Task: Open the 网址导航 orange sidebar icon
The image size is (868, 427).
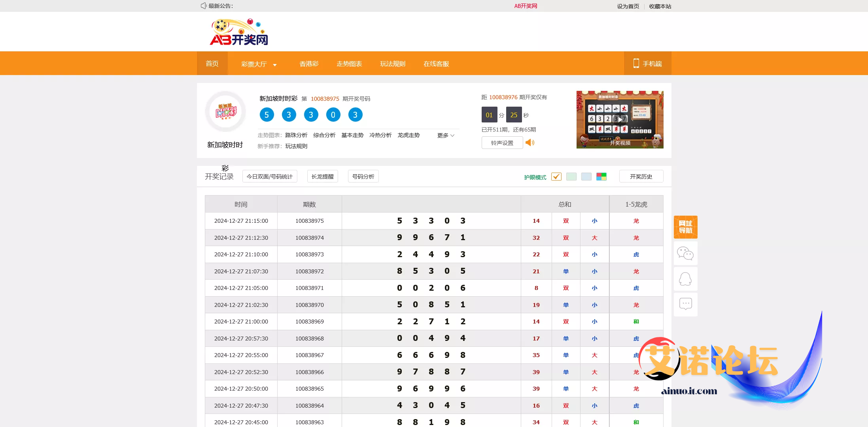Action: point(685,227)
